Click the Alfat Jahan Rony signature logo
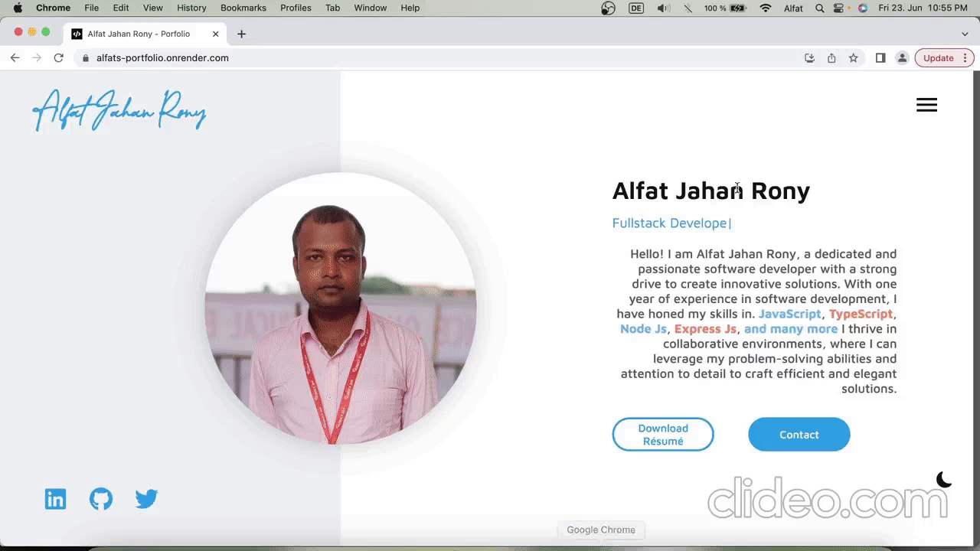Image resolution: width=980 pixels, height=551 pixels. point(119,111)
